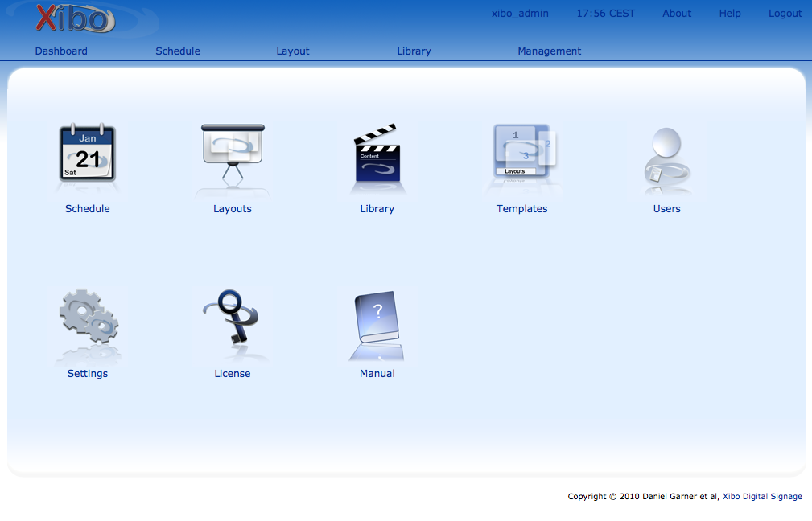812x521 pixels.
Task: Click the 17:56 CEST clock text
Action: (606, 14)
